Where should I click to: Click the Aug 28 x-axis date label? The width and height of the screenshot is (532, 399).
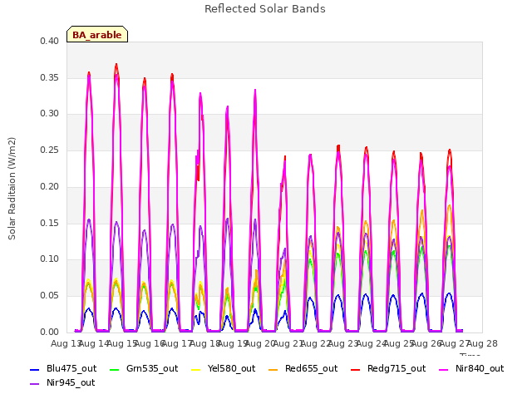482,344
